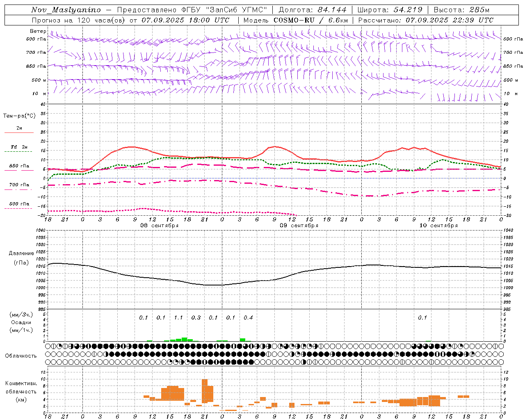This screenshot has height=420, width=525.
Task: Click the 2м legend label
Action: [19, 128]
